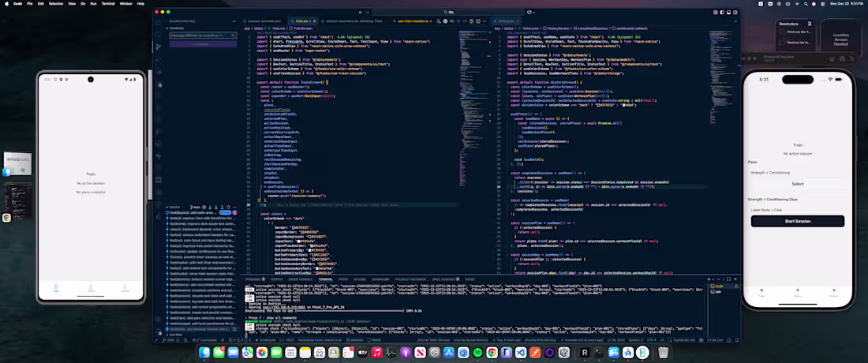Click the Select button on iPhone simulator
This screenshot has width=868, height=363.
[798, 184]
